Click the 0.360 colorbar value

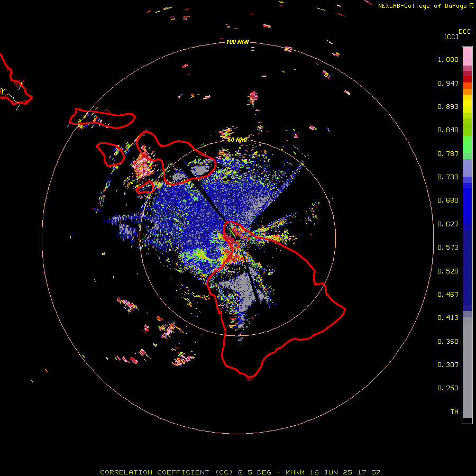[448, 342]
